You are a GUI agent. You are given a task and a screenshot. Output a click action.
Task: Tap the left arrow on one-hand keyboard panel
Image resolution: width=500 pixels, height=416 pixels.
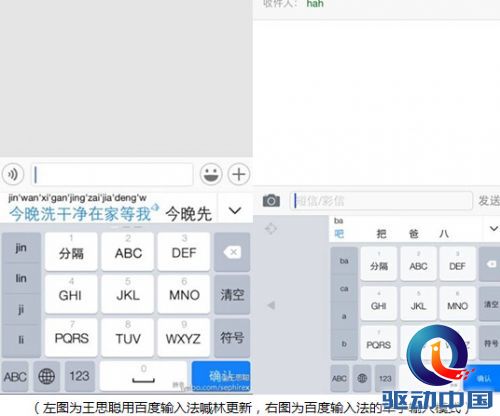click(x=271, y=305)
